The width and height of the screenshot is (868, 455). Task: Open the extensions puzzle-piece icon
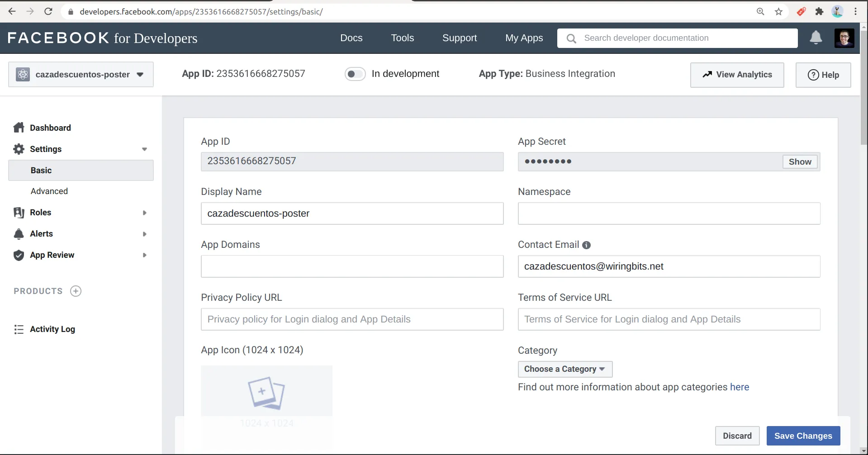(819, 12)
